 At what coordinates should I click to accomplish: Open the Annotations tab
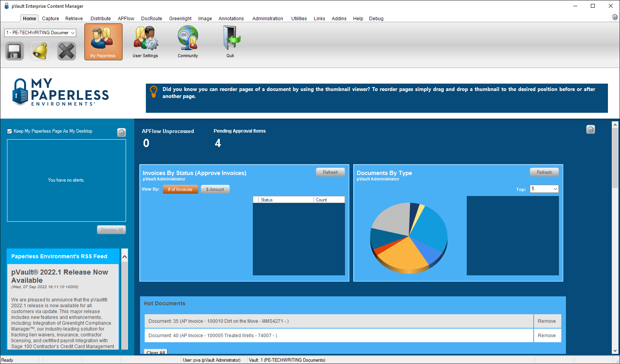pos(231,18)
